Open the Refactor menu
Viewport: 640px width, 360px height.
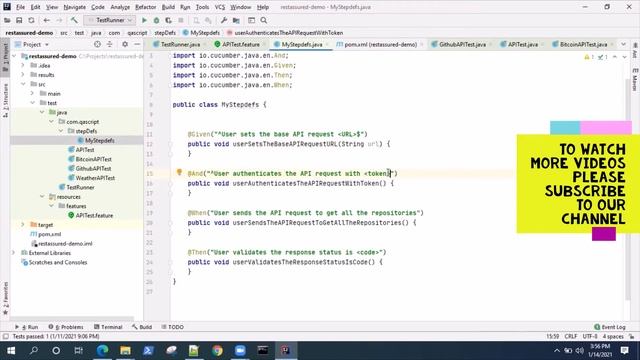(x=146, y=7)
